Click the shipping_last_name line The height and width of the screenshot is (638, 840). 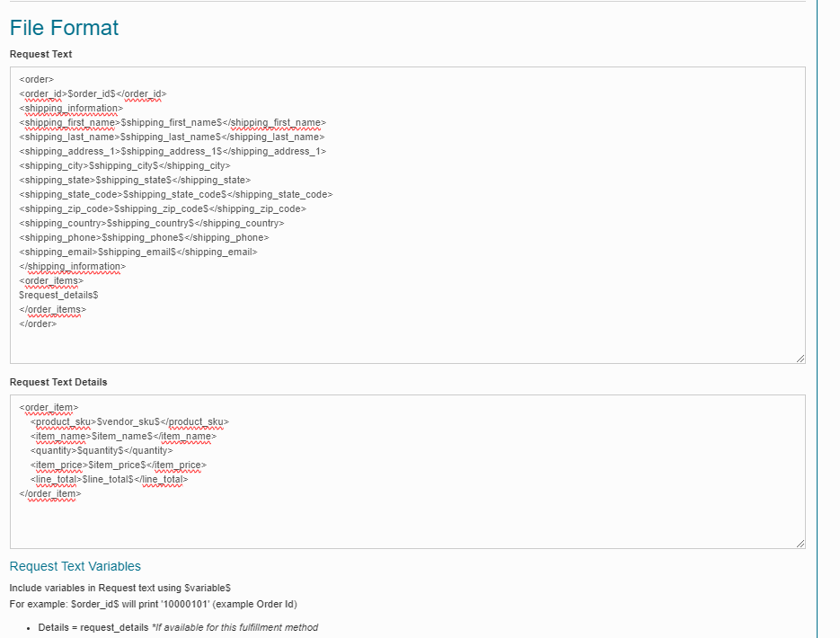click(x=172, y=137)
